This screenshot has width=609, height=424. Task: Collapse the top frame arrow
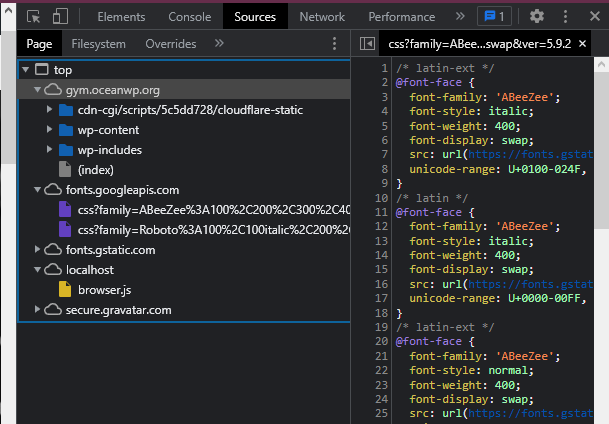point(26,70)
